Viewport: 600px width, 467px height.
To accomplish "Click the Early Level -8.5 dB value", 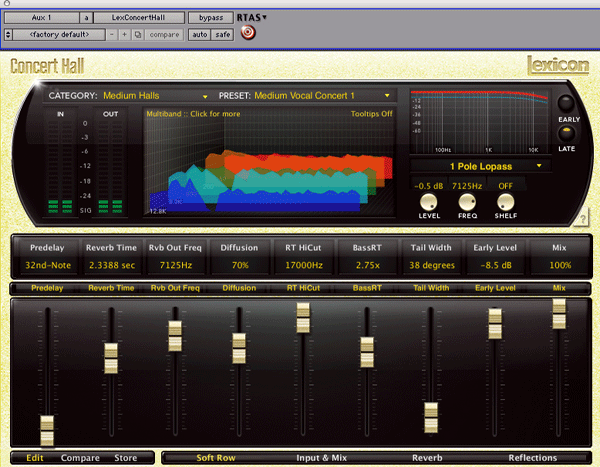I will (x=496, y=265).
